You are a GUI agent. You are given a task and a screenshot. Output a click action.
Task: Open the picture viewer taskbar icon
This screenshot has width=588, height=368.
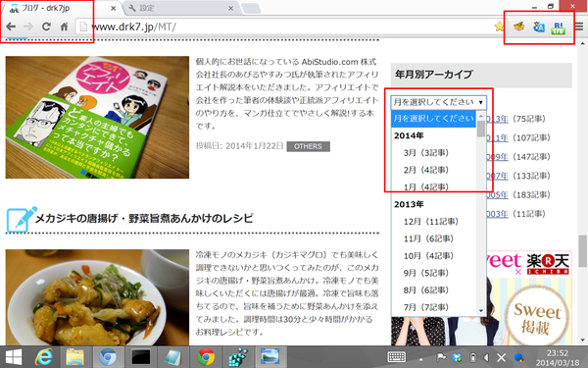[270, 357]
